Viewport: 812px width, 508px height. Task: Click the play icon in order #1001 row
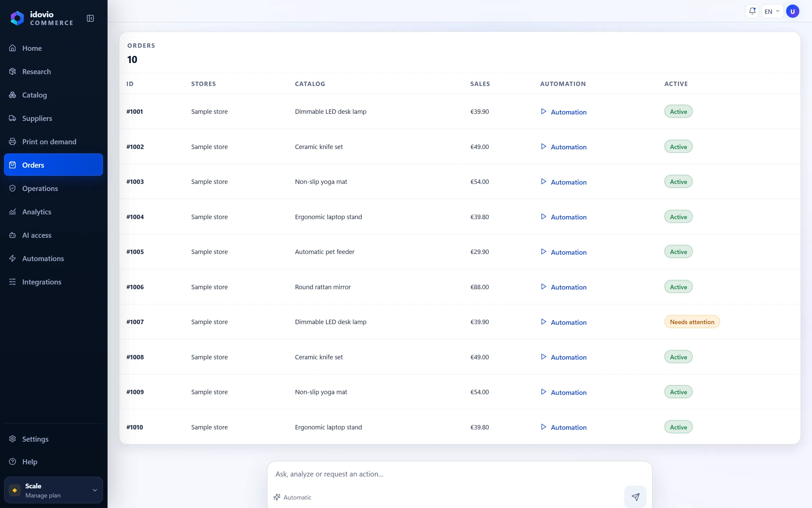click(543, 111)
